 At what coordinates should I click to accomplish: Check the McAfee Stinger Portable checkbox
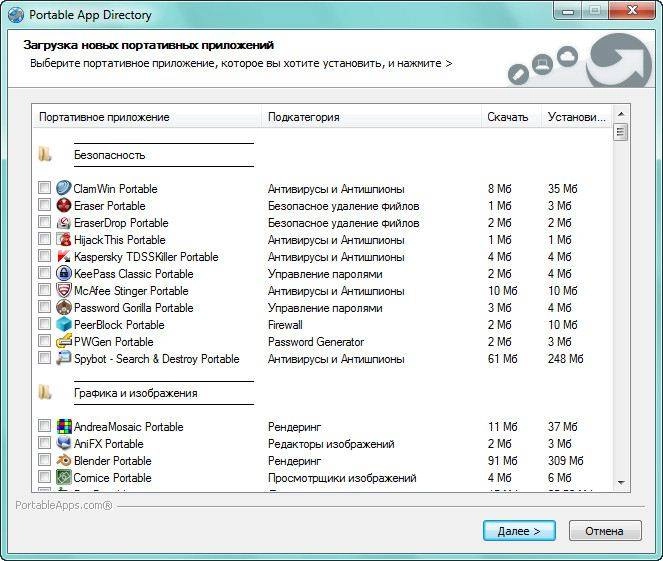point(44,290)
